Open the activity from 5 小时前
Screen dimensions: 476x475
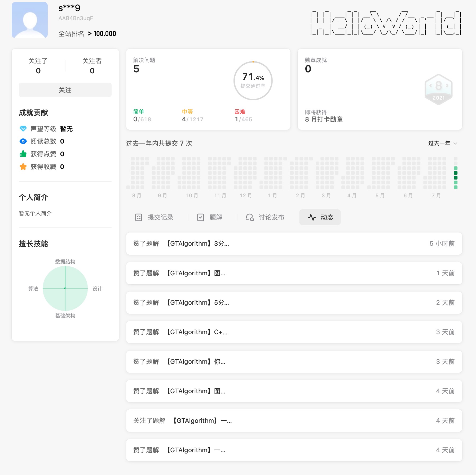click(294, 244)
